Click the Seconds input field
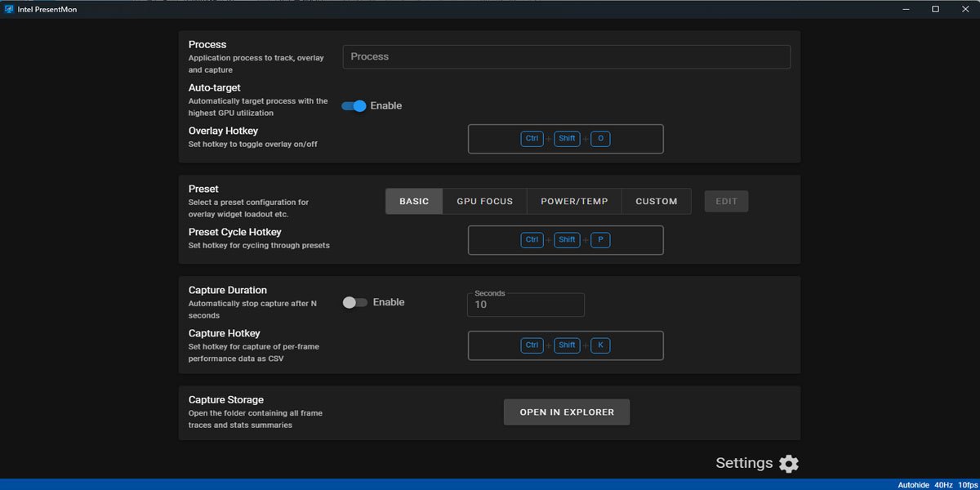 coord(525,305)
